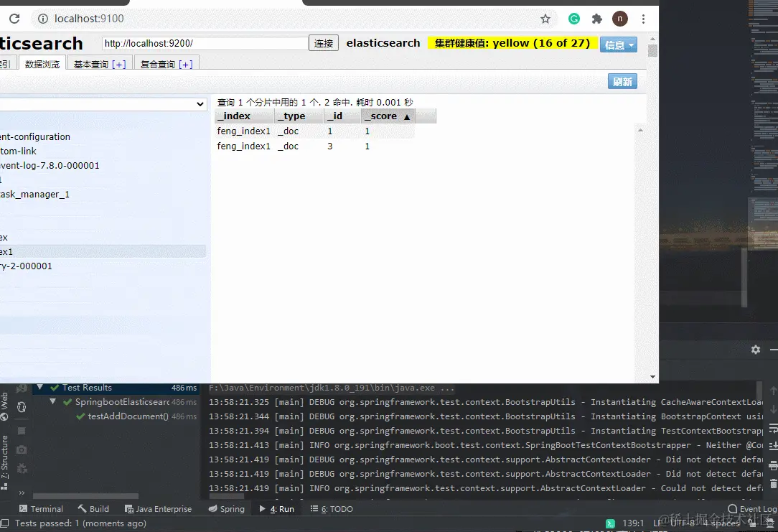Open the Java Enterprise tool window
Image resolution: width=778 pixels, height=532 pixels.
pyautogui.click(x=158, y=509)
